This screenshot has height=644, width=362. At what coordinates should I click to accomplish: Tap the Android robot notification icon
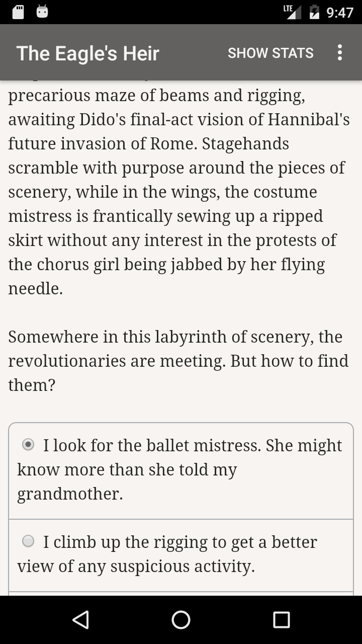[x=42, y=12]
